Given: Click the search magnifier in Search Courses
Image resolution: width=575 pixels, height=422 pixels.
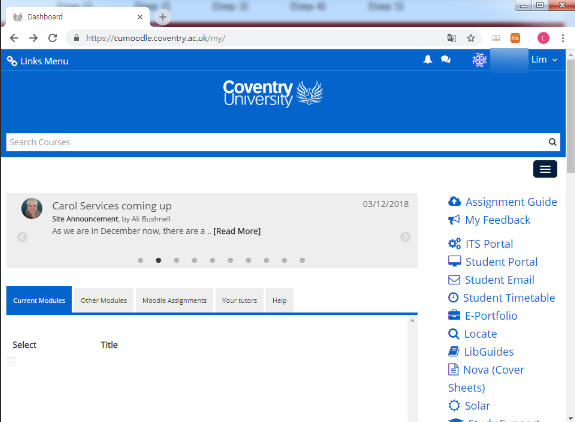Looking at the screenshot, I should point(552,142).
